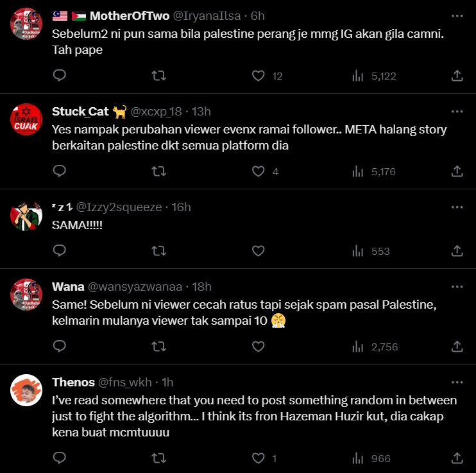
Task: Like Thenos's tweet about the algorithm
Action: (x=258, y=458)
